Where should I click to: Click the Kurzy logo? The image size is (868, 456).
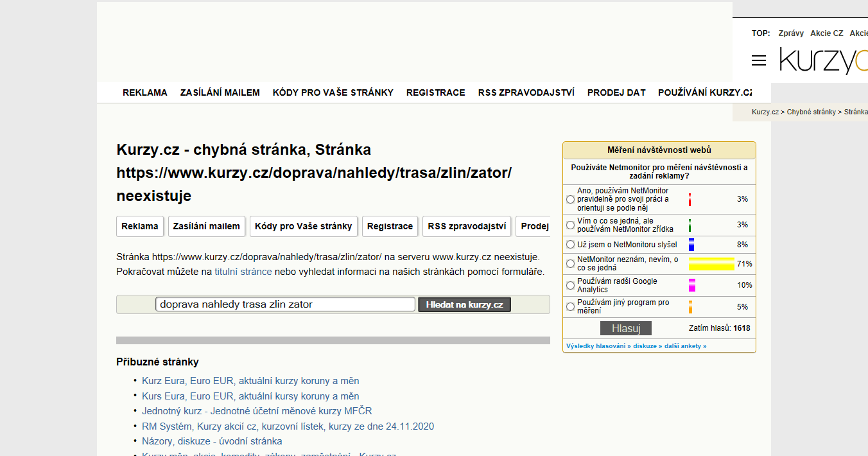click(x=823, y=60)
